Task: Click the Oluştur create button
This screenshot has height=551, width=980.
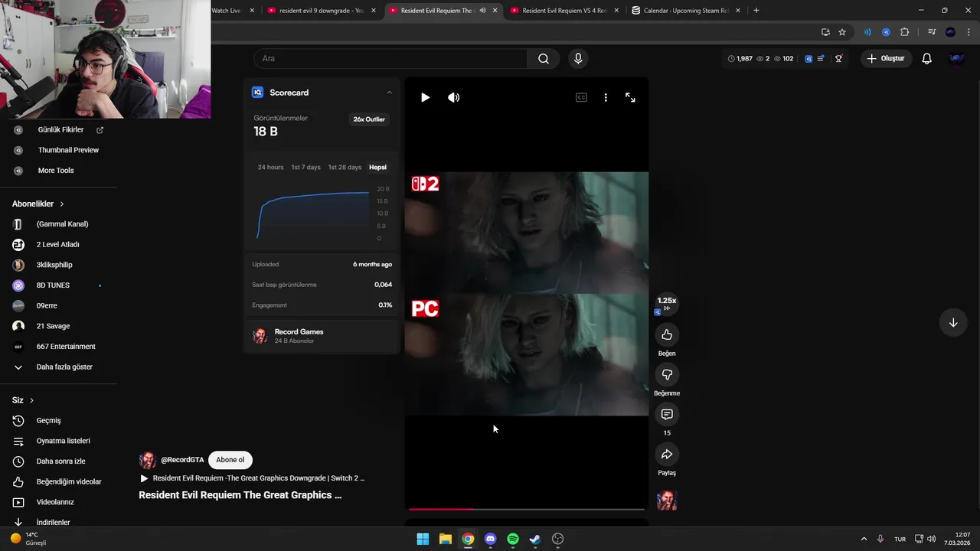Action: tap(886, 58)
